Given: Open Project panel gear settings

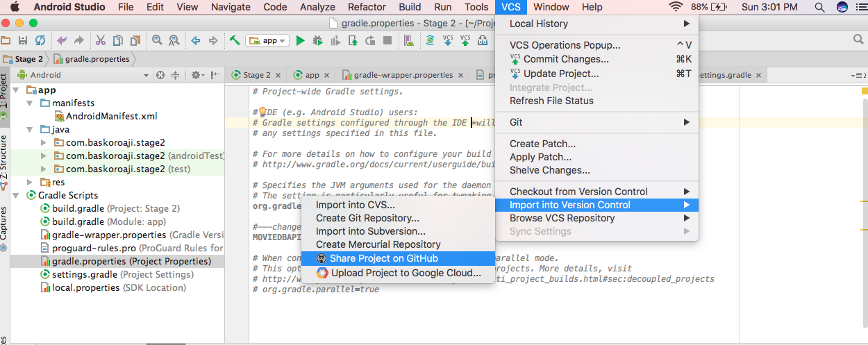Looking at the screenshot, I should click(197, 75).
